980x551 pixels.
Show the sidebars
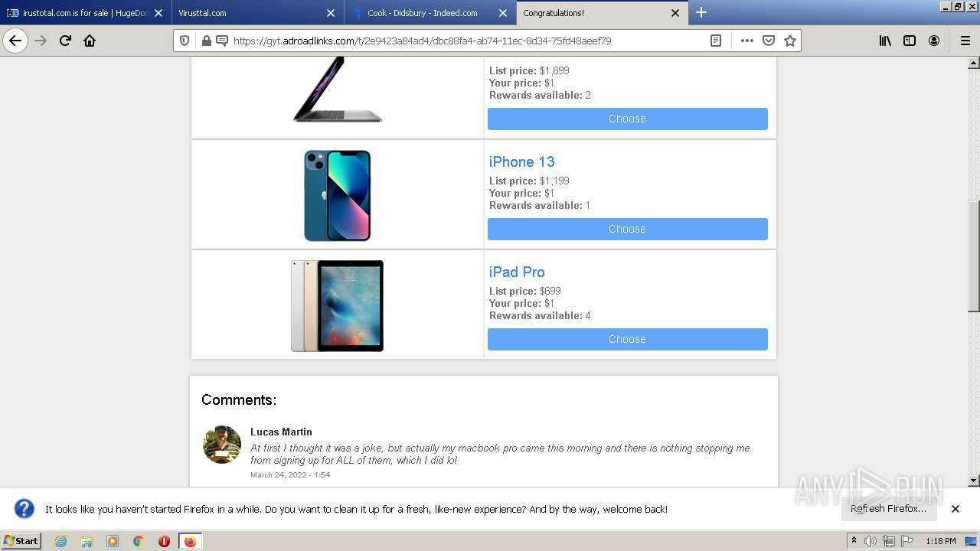910,41
